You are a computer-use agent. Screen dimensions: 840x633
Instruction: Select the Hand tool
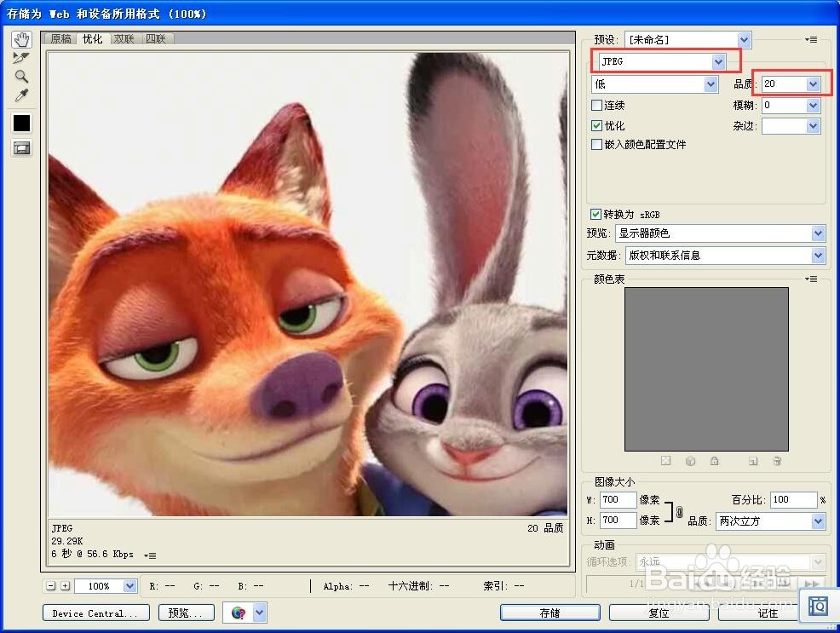(x=21, y=40)
